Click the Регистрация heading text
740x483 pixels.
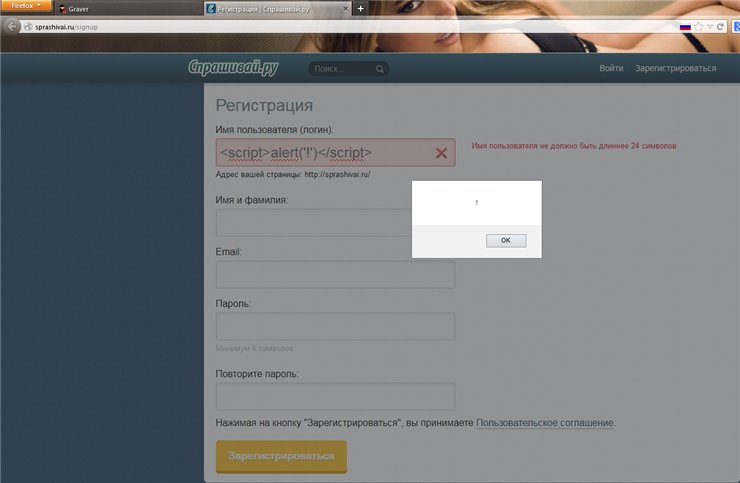[x=264, y=105]
